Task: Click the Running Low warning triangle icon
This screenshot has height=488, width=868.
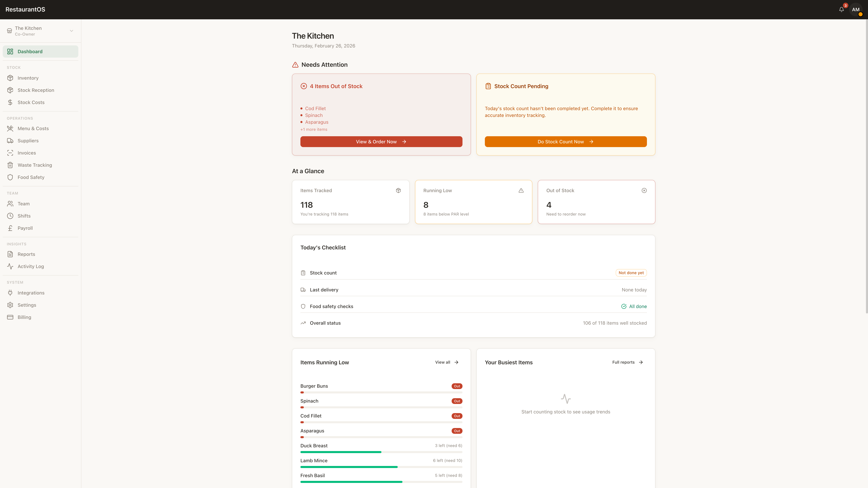Action: pyautogui.click(x=521, y=191)
